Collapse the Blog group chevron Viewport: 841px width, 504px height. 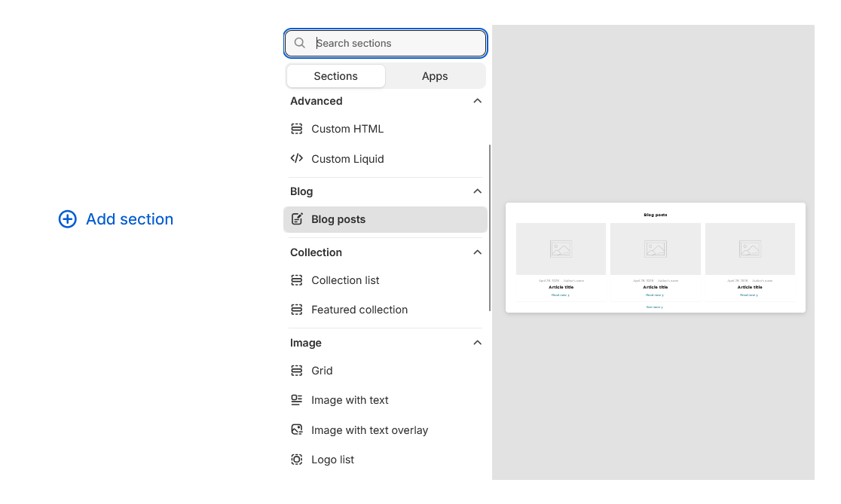click(477, 191)
